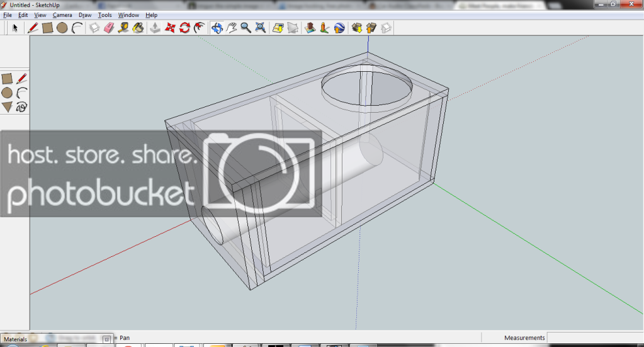Click the Zoom Extents icon
This screenshot has height=347, width=644.
tap(261, 28)
